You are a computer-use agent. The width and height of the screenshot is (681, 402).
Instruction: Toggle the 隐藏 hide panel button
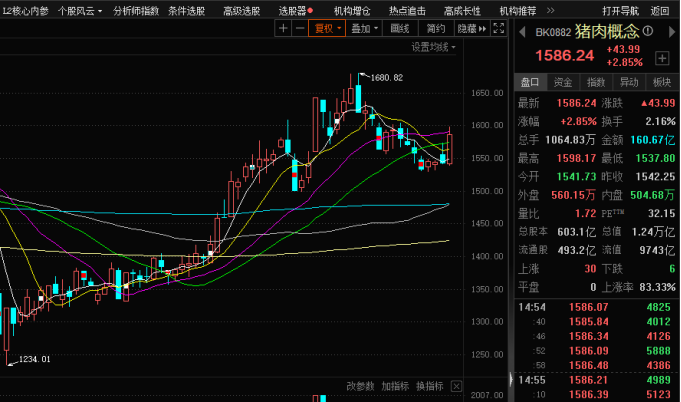pyautogui.click(x=470, y=29)
